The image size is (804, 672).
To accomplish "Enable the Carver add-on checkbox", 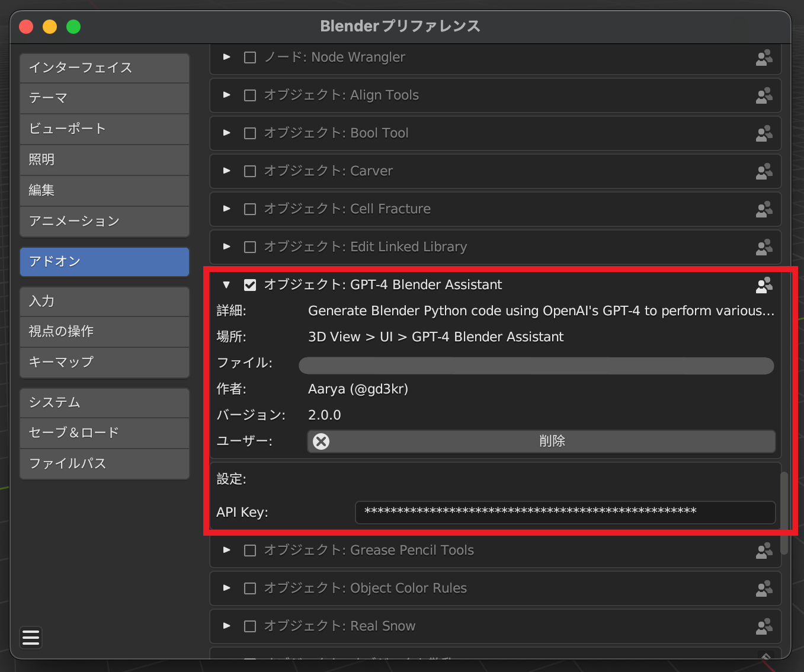I will tap(250, 171).
